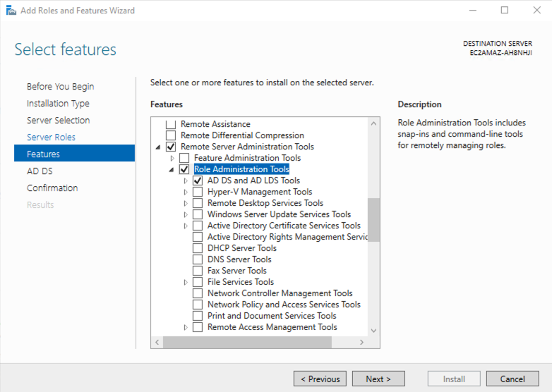This screenshot has width=552, height=392.
Task: Uncheck Remote Server Administration Tools checkbox
Action: (171, 147)
